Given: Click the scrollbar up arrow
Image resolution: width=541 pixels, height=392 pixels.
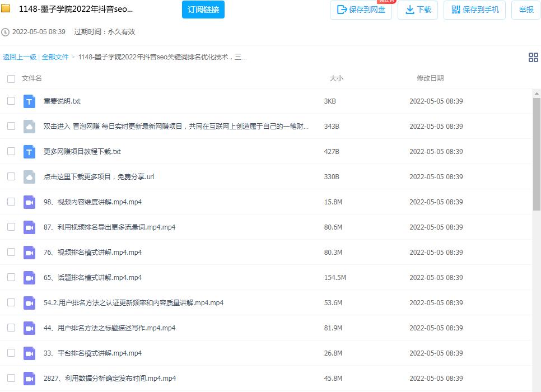Looking at the screenshot, I should tap(537, 93).
